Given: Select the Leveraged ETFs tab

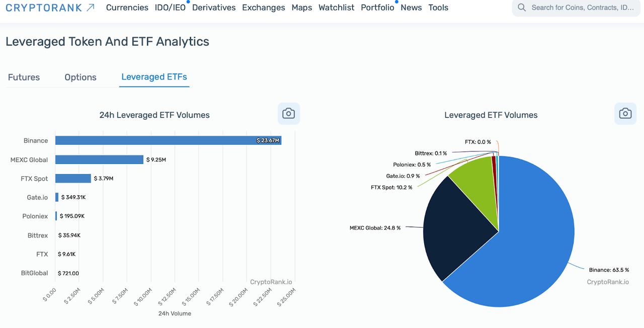Looking at the screenshot, I should point(154,77).
